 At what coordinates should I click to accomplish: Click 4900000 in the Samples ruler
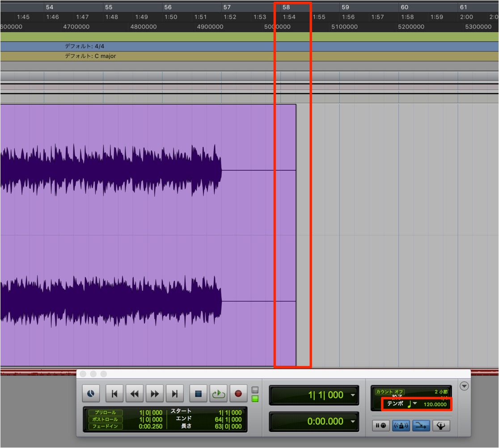[210, 27]
